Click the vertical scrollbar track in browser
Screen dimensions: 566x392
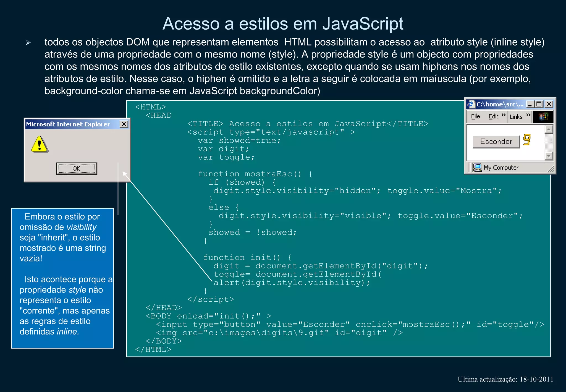tap(549, 142)
